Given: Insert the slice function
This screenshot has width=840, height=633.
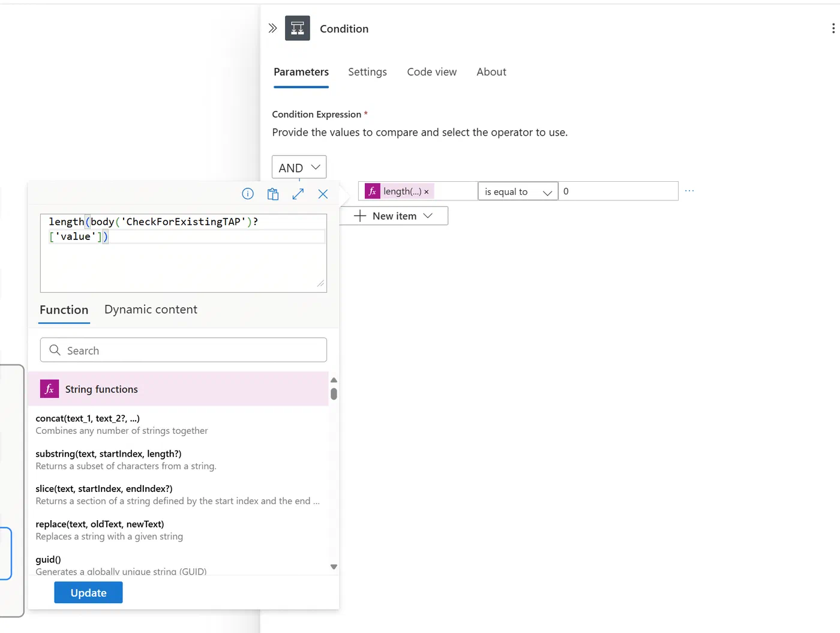Looking at the screenshot, I should point(178,494).
